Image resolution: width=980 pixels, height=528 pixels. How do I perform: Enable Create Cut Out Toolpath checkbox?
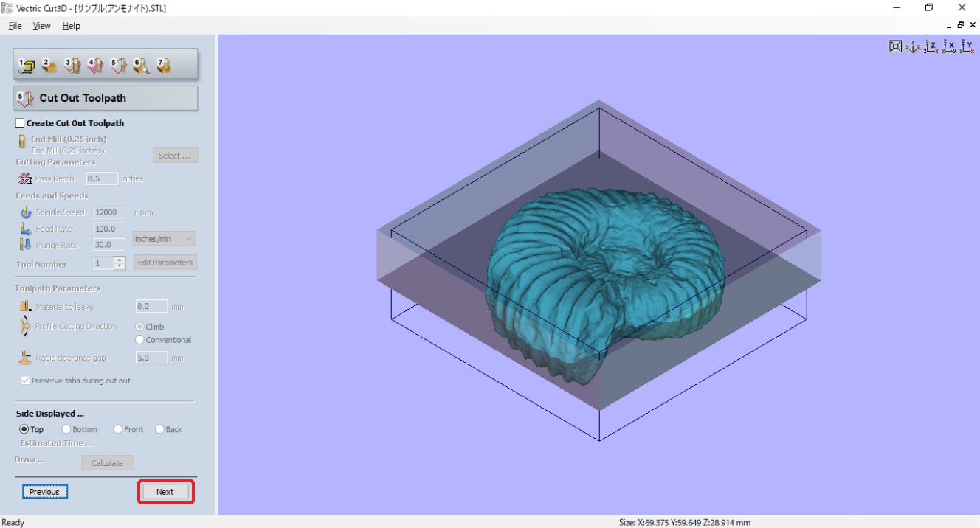click(20, 123)
